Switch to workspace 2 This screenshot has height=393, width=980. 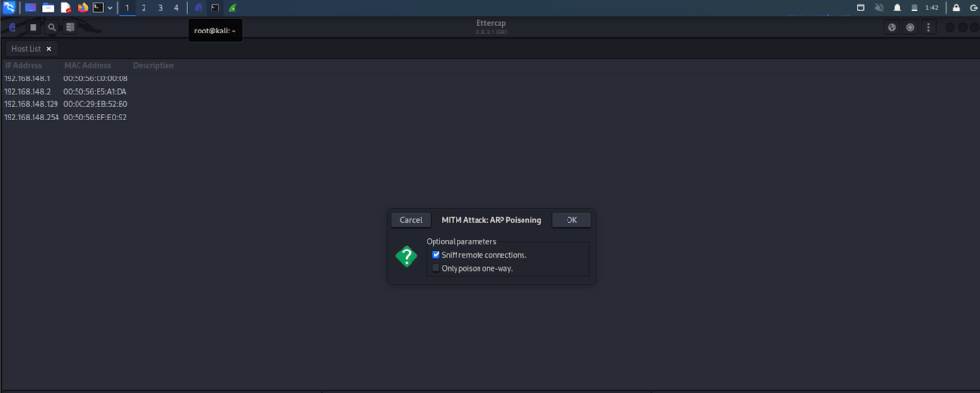[x=144, y=8]
